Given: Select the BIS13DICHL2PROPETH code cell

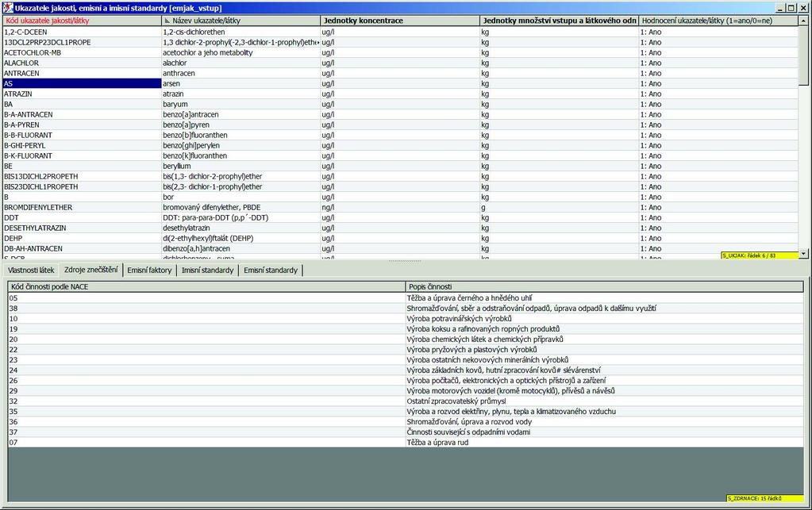Looking at the screenshot, I should [82, 176].
